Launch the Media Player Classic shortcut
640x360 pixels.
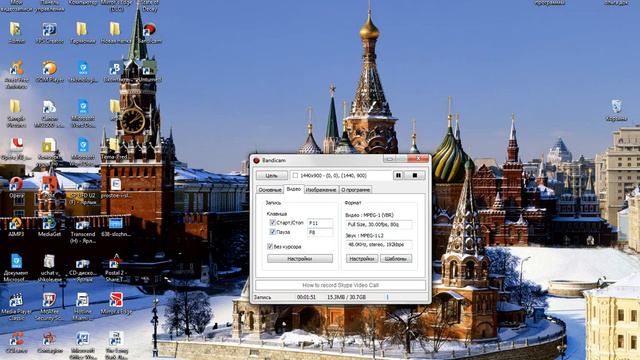[16, 306]
